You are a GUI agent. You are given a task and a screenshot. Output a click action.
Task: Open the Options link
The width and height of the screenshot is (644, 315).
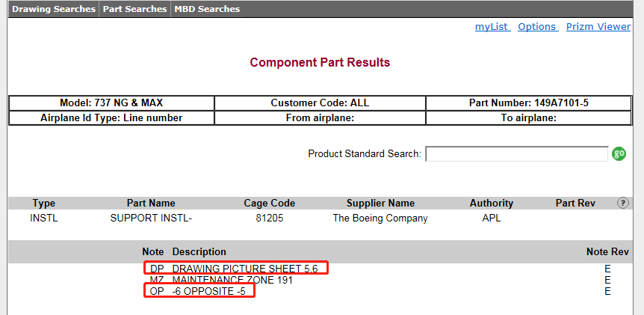(x=538, y=27)
